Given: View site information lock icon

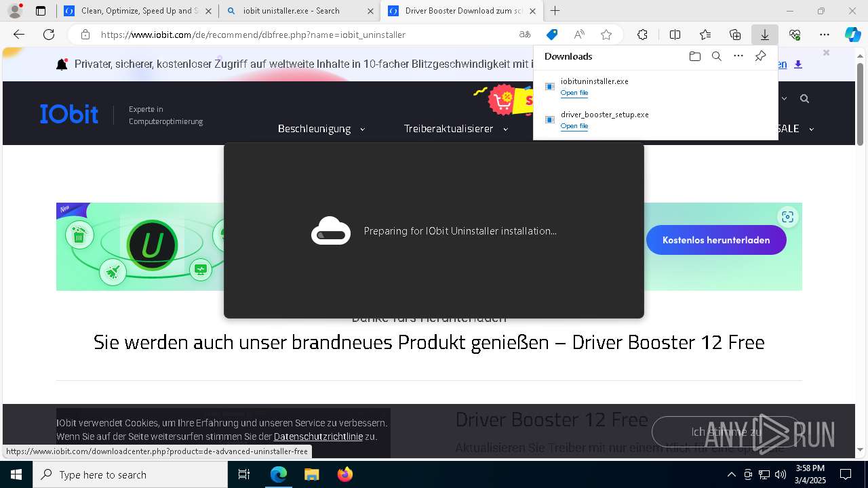Looking at the screenshot, I should click(85, 35).
